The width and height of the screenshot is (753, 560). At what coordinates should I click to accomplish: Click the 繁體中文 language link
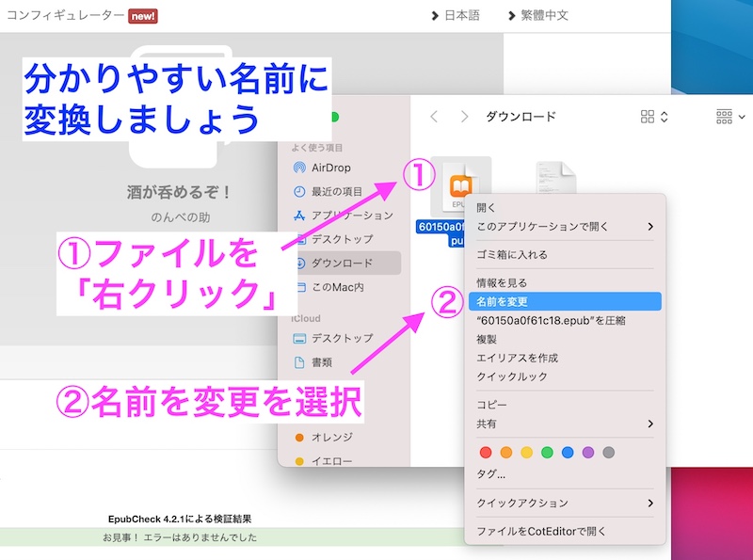(544, 15)
